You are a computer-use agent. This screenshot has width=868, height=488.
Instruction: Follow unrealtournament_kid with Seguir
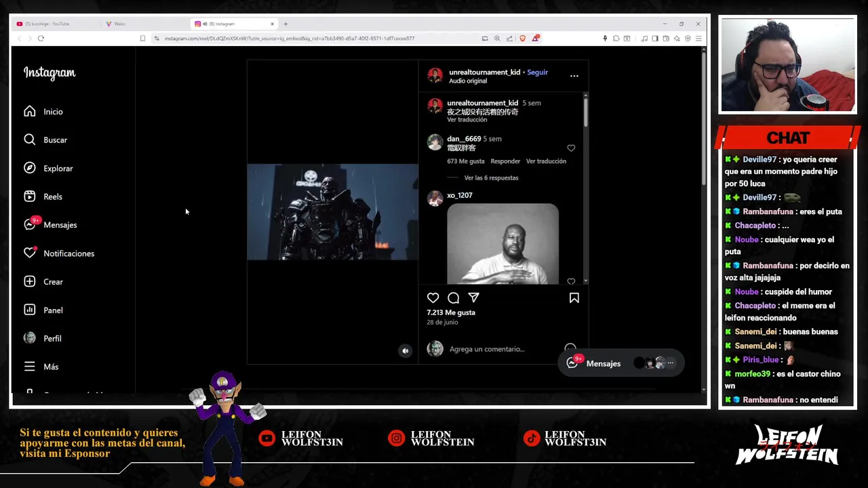(537, 72)
